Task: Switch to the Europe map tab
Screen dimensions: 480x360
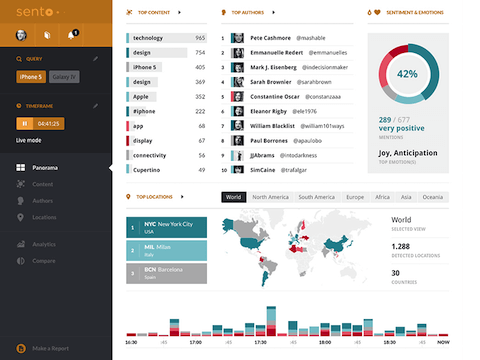Action: [x=355, y=197]
